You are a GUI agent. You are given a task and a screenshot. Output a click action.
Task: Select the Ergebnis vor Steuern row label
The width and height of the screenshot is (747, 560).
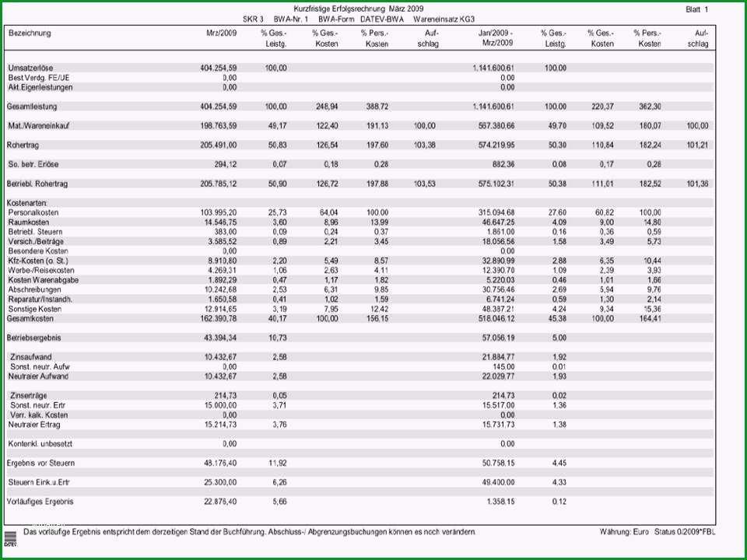pyautogui.click(x=40, y=463)
